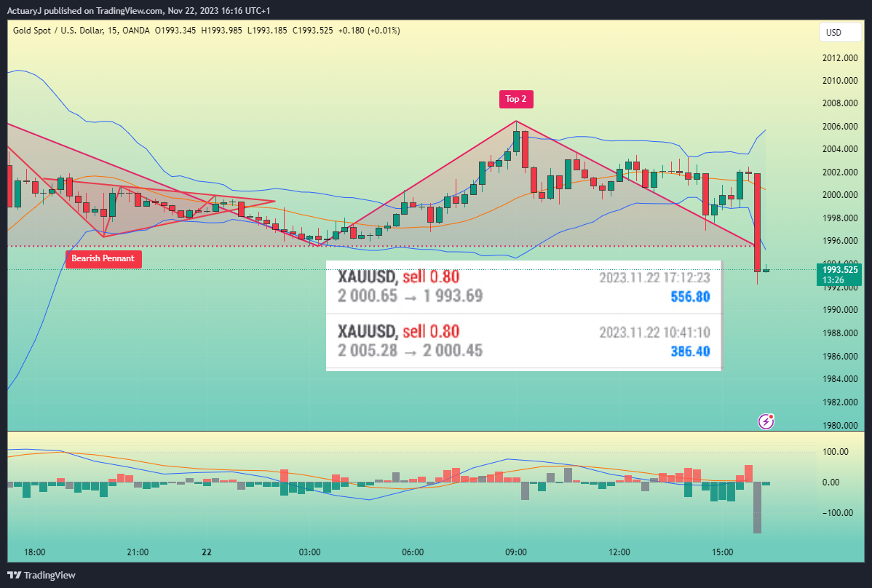
Task: Click the profit figure 386.40
Action: tap(690, 351)
